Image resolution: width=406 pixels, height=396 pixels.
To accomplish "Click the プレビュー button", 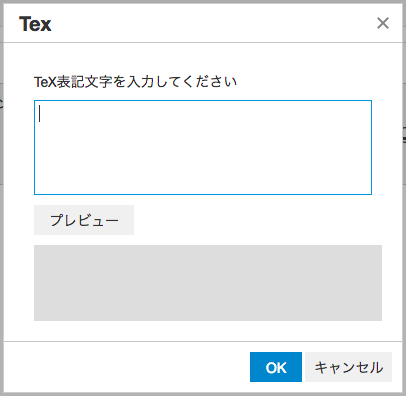I will point(84,220).
